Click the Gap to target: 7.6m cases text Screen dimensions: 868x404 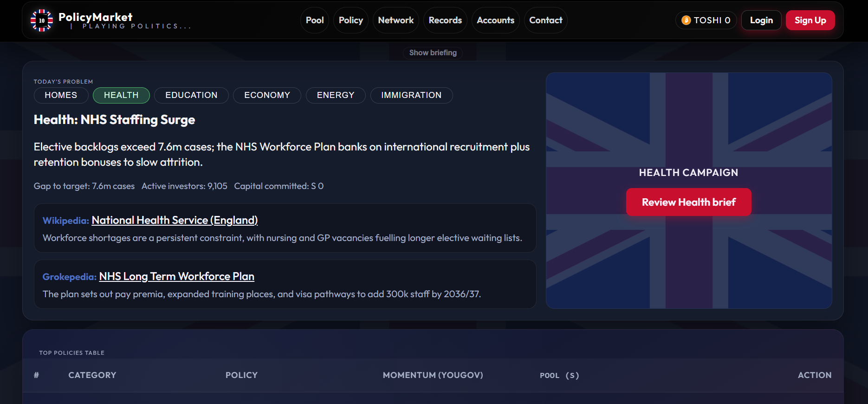(x=84, y=186)
